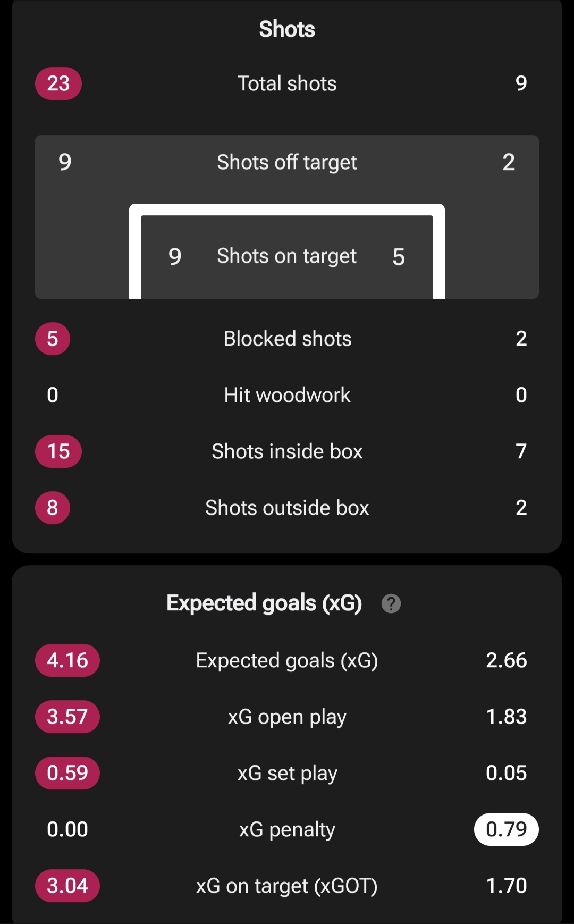The width and height of the screenshot is (574, 924).
Task: Tap the Shots on target goal frame
Action: pyautogui.click(x=287, y=251)
